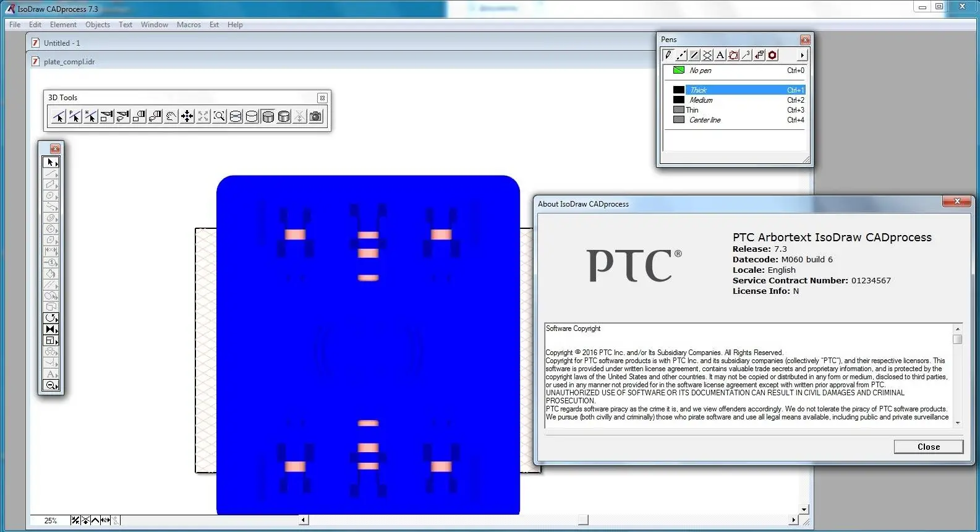Click the black Medium pen swatch
980x532 pixels.
(678, 100)
